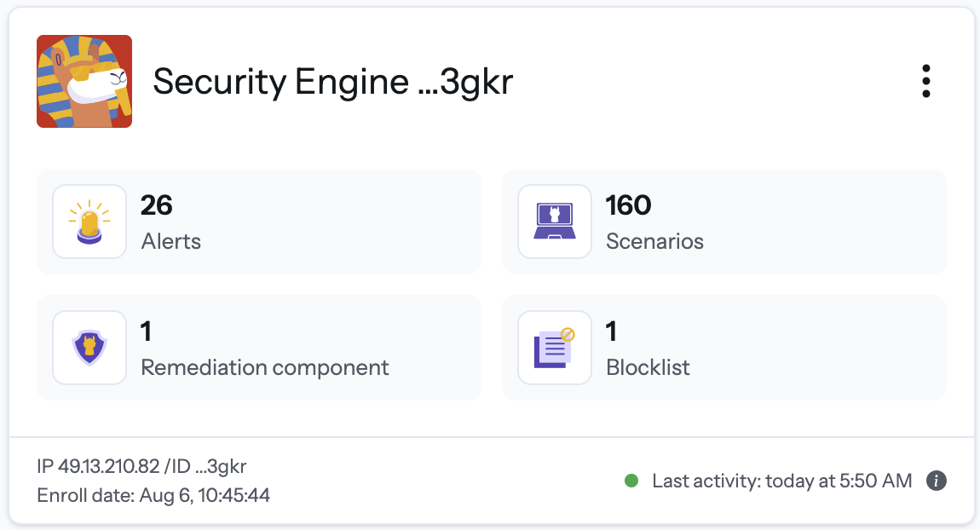Click the scenarios count number 160
The width and height of the screenshot is (980, 530).
(628, 205)
